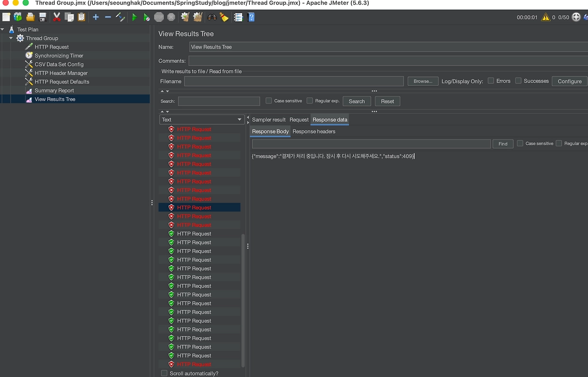The height and width of the screenshot is (377, 588).
Task: Select CSV Data Set Config in the tree
Action: (59, 64)
